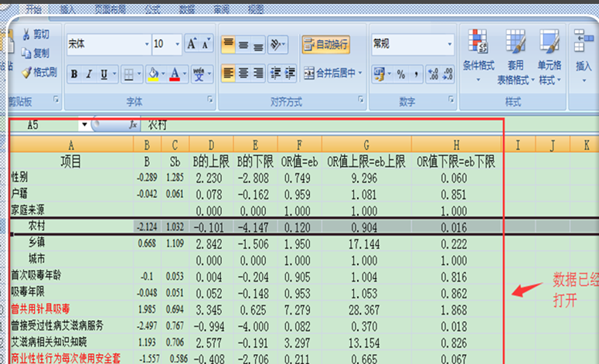Click the Cut (剪切) icon
The width and height of the screenshot is (599, 364).
[x=26, y=34]
